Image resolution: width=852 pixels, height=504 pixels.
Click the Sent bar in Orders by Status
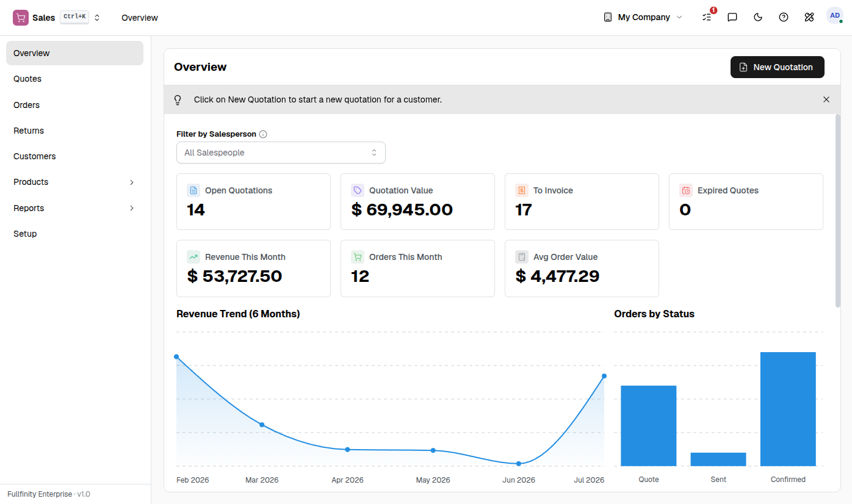[718, 459]
